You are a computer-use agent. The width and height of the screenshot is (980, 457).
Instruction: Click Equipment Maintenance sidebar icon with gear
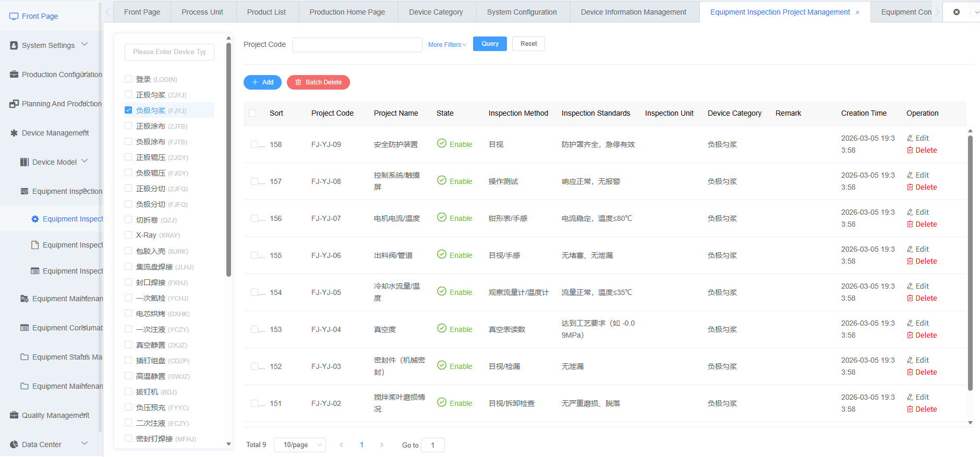(25, 299)
